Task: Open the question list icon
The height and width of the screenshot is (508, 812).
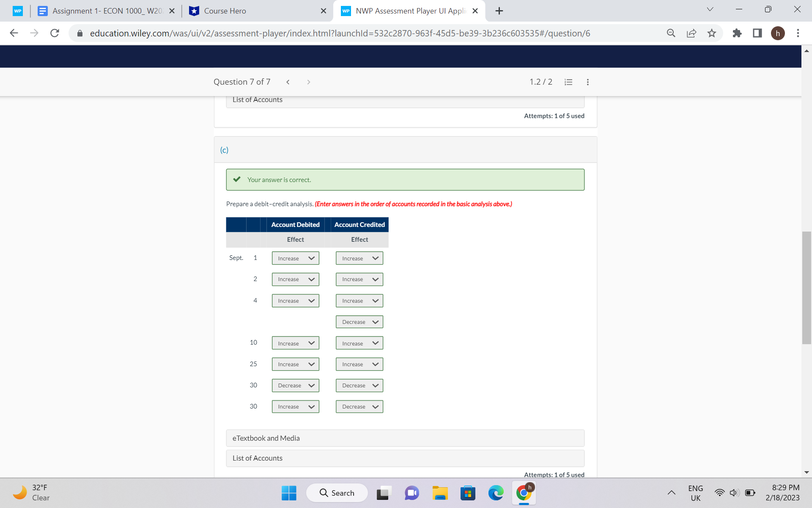Action: pos(568,82)
